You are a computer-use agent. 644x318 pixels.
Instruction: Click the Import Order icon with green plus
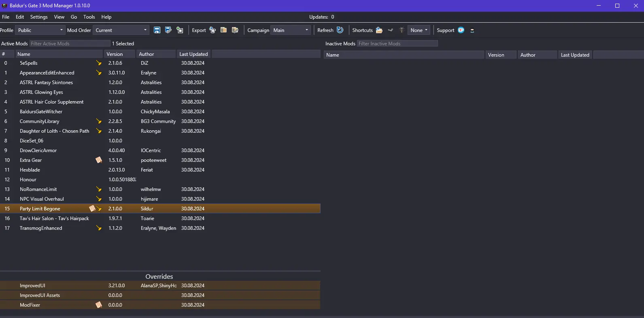click(x=180, y=30)
